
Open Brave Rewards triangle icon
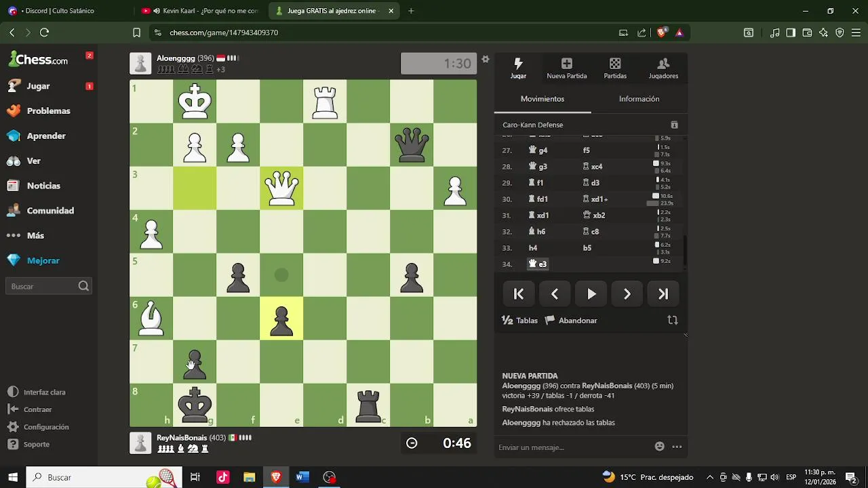tap(679, 33)
